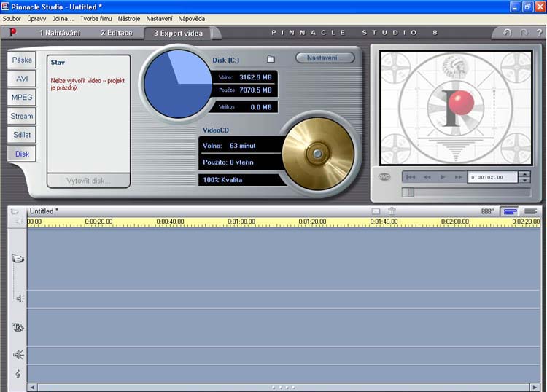The height and width of the screenshot is (392, 547).
Task: Switch to timeline view
Action: [x=511, y=211]
